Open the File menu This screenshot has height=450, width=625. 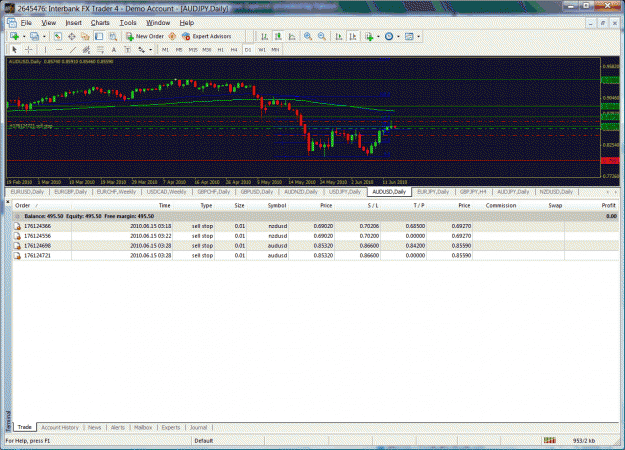(x=26, y=23)
